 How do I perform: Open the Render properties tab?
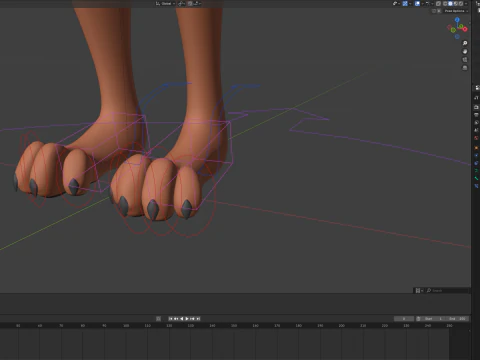coord(477,107)
